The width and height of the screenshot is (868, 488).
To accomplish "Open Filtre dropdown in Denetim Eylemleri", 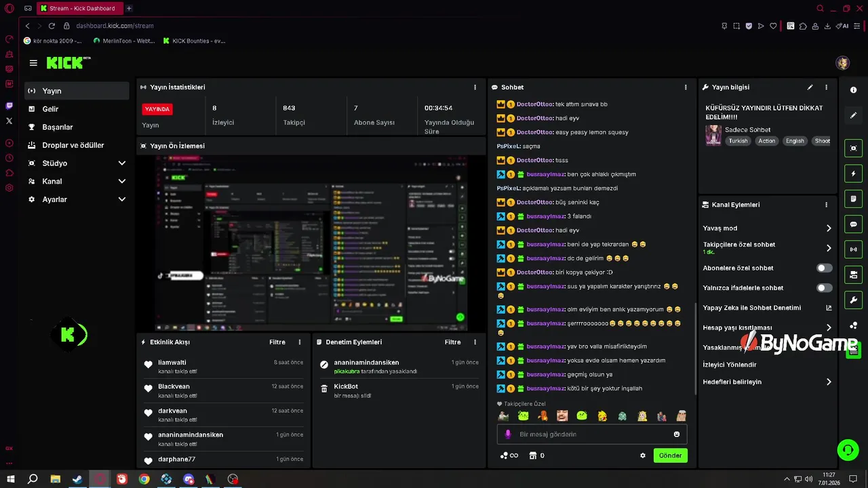I will click(452, 342).
